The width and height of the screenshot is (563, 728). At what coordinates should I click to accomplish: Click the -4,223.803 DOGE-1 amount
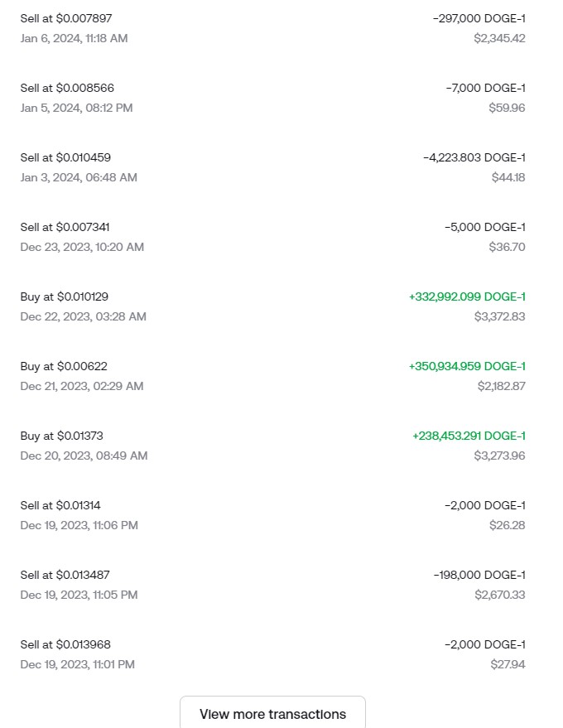(x=474, y=157)
